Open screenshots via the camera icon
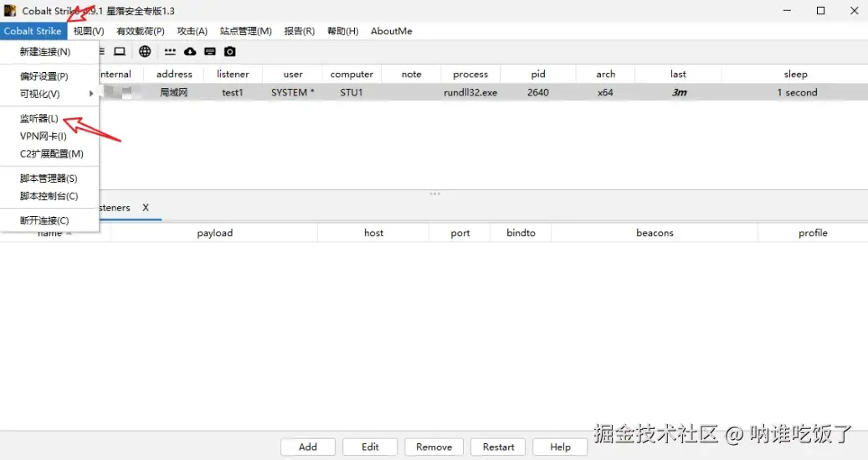The height and width of the screenshot is (460, 868). [x=229, y=52]
